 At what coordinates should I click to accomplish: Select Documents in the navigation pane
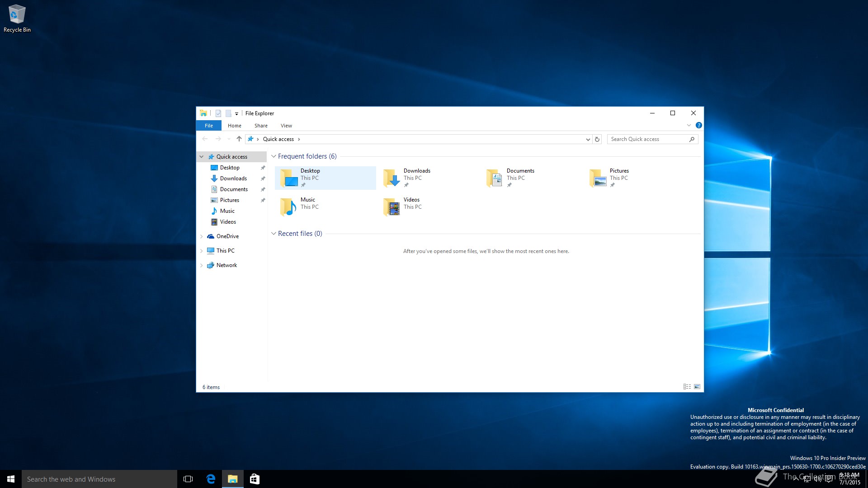tap(234, 189)
